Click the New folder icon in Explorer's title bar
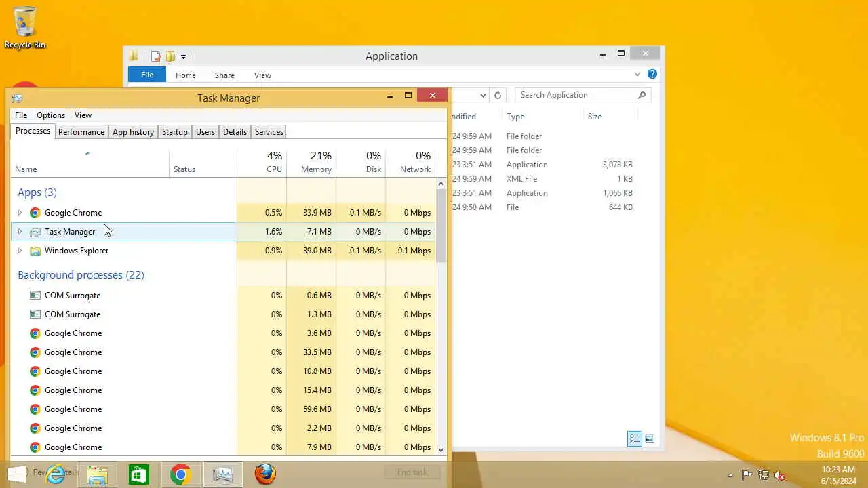 tap(170, 56)
